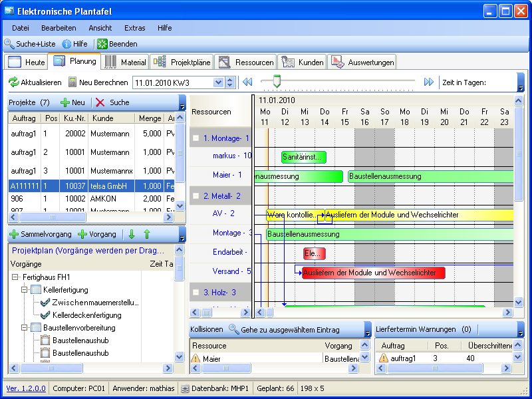Collapse the Kellerfertigung tree node
Screen dimensions: 532x399
[x=25, y=290]
